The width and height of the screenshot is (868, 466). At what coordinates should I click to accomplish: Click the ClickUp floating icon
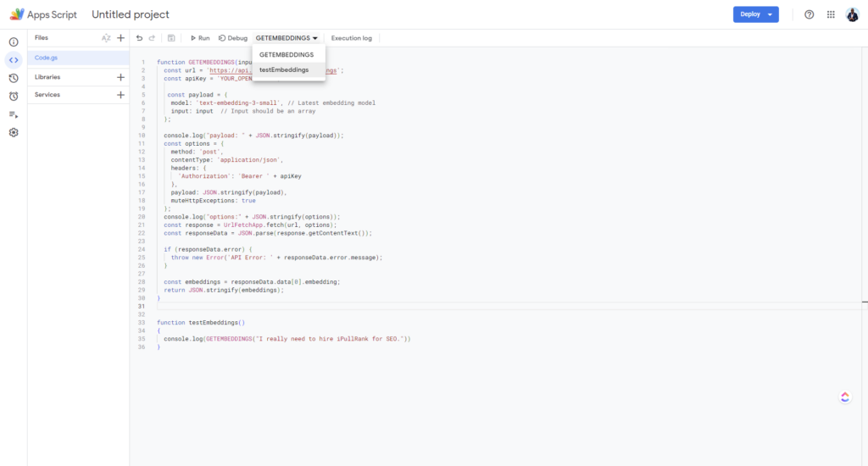845,397
